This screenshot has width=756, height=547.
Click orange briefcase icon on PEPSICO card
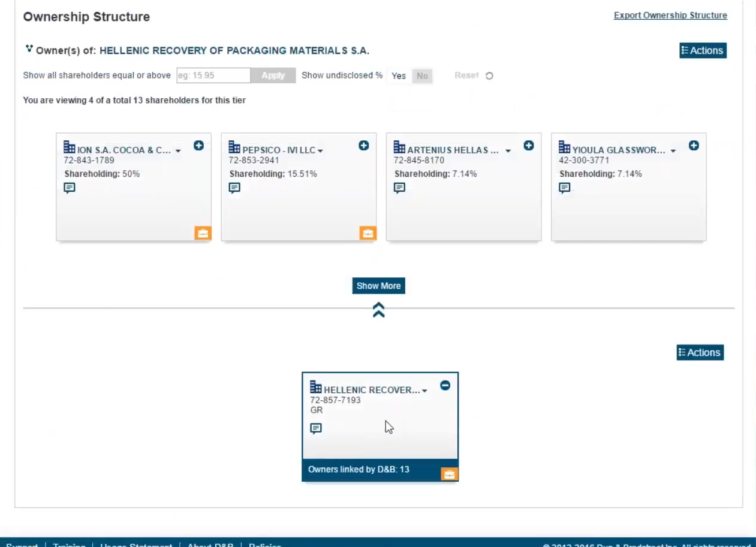tap(368, 233)
